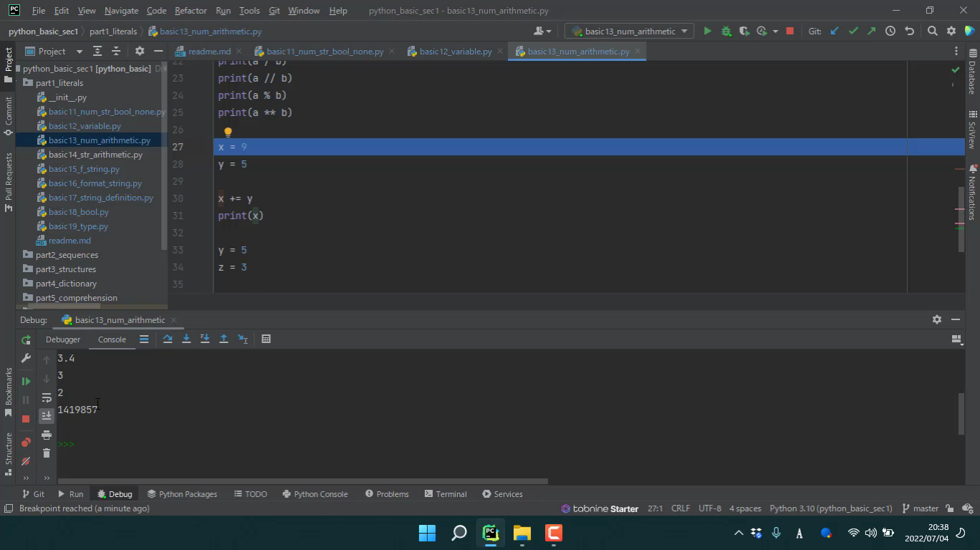
Task: Toggle scroll to end of console
Action: coord(47,415)
